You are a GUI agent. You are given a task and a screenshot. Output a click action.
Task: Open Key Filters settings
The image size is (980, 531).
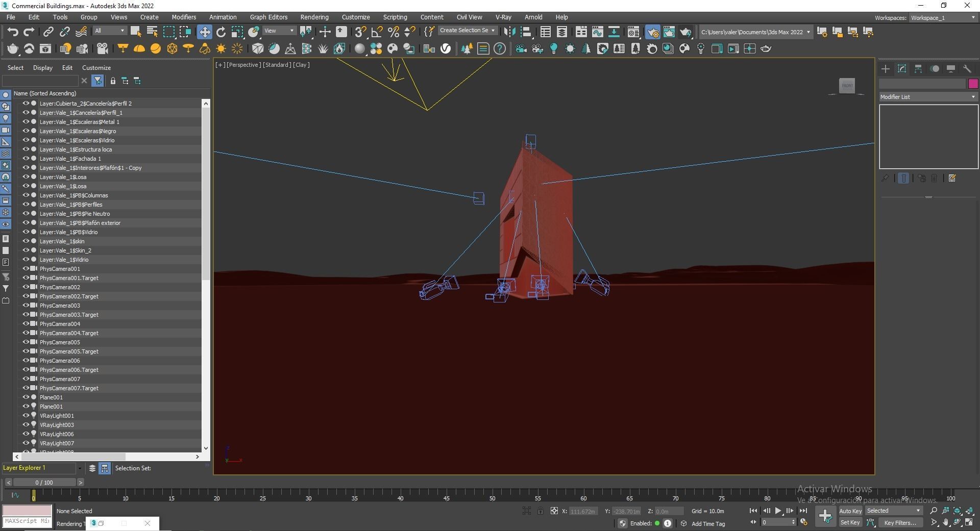(900, 522)
